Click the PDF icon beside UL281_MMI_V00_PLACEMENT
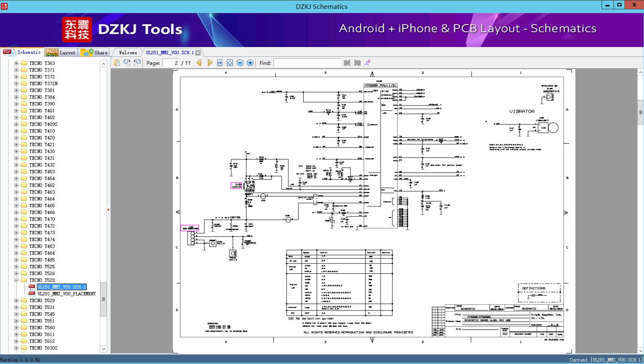Viewport: 644px width, 364px height. click(32, 294)
